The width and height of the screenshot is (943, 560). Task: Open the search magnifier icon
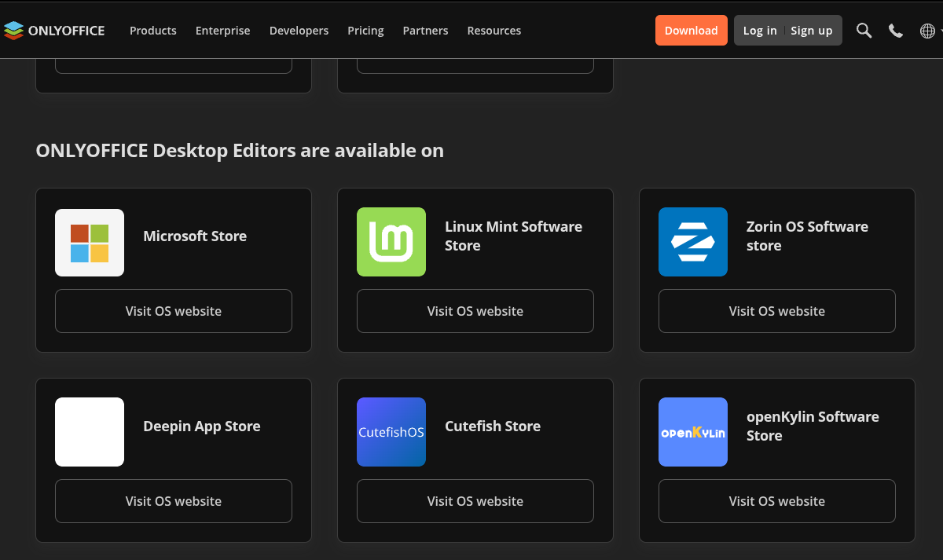pos(864,31)
